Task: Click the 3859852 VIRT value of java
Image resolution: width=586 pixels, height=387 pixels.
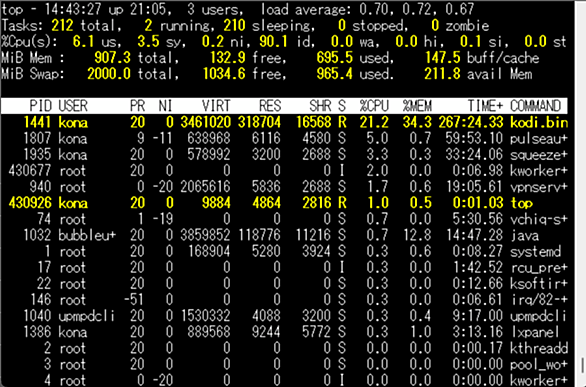Action: (x=206, y=235)
